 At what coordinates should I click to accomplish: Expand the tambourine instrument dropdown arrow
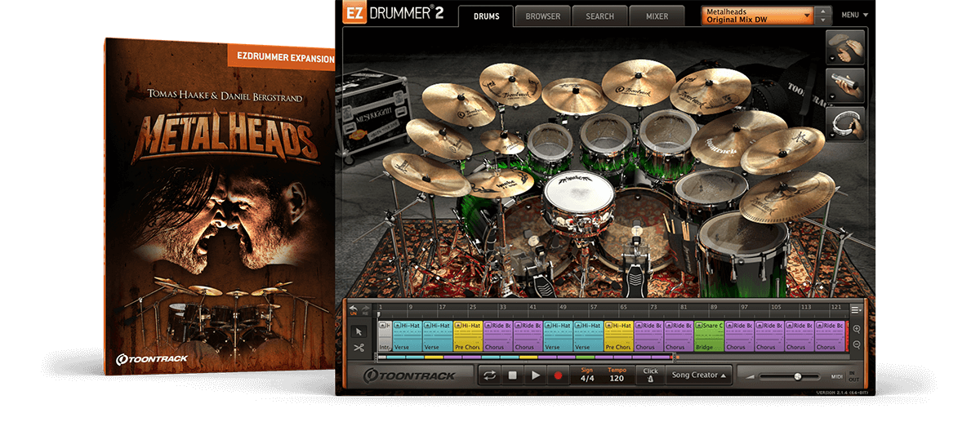pos(833,135)
